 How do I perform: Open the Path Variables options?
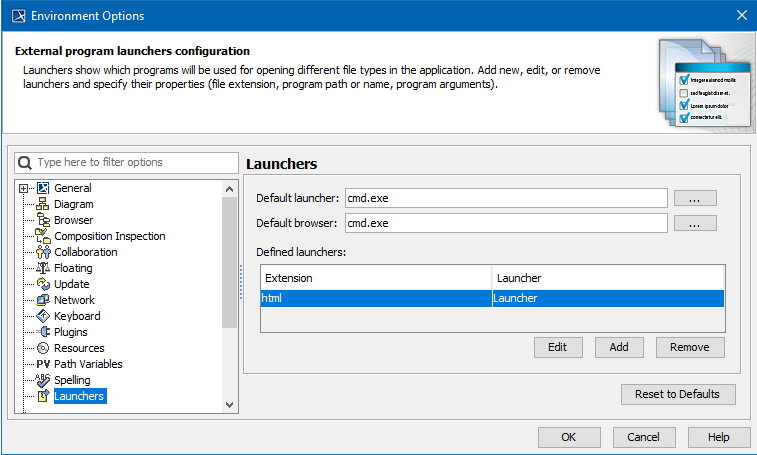88,364
